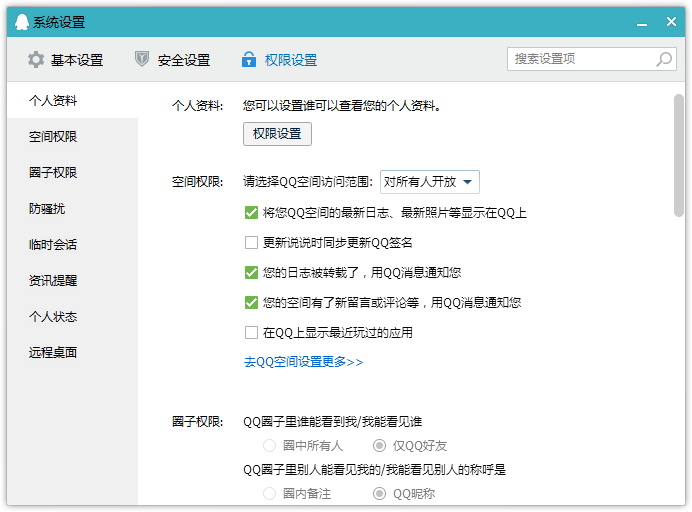
Task: Select 资讯提醒 in the sidebar
Action: pyautogui.click(x=72, y=281)
